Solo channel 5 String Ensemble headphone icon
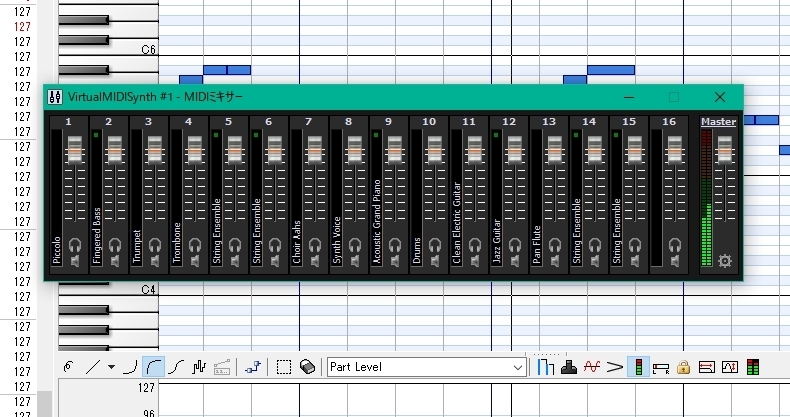The height and width of the screenshot is (417, 790). coord(235,245)
